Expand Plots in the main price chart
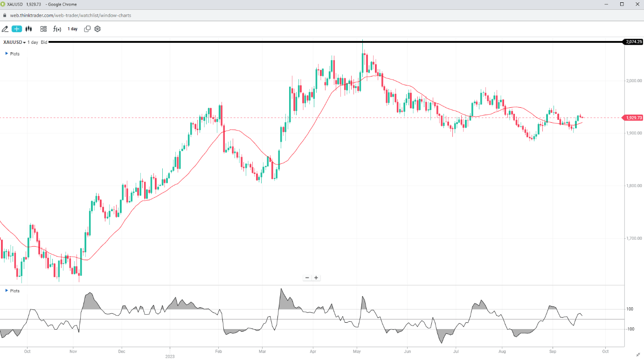The image size is (644, 360). (13, 54)
